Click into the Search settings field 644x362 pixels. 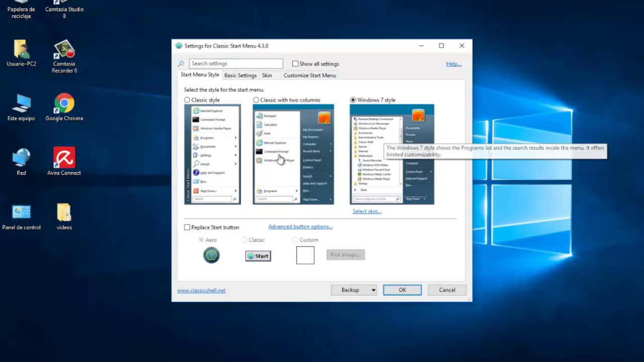coord(236,63)
